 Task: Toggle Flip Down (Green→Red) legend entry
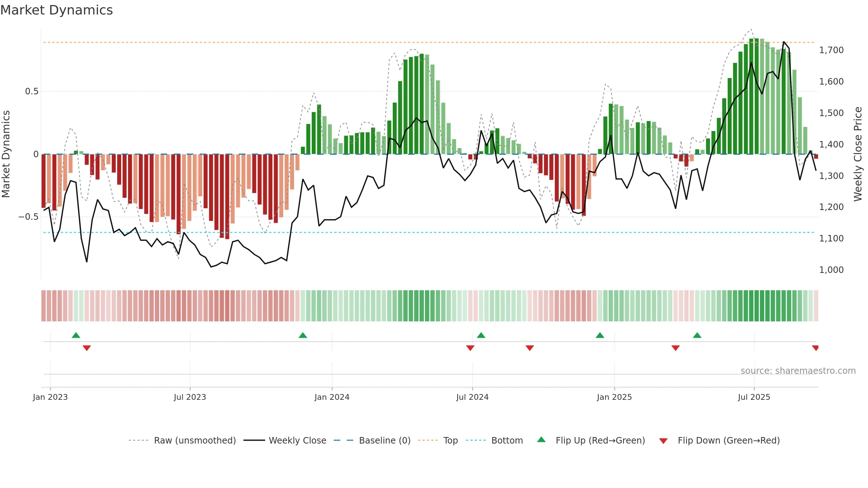tap(719, 440)
